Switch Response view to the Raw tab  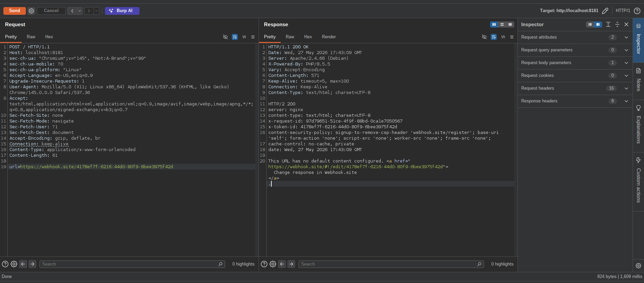coord(290,37)
